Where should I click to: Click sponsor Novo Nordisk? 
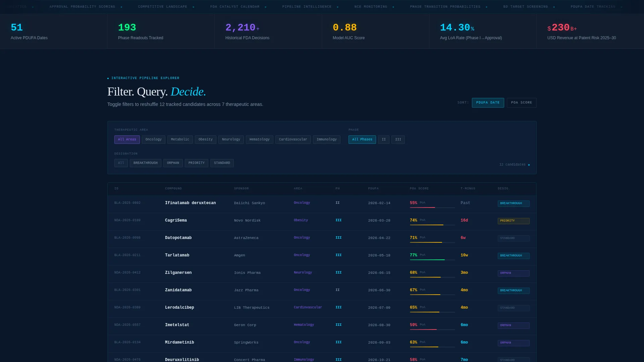click(247, 220)
